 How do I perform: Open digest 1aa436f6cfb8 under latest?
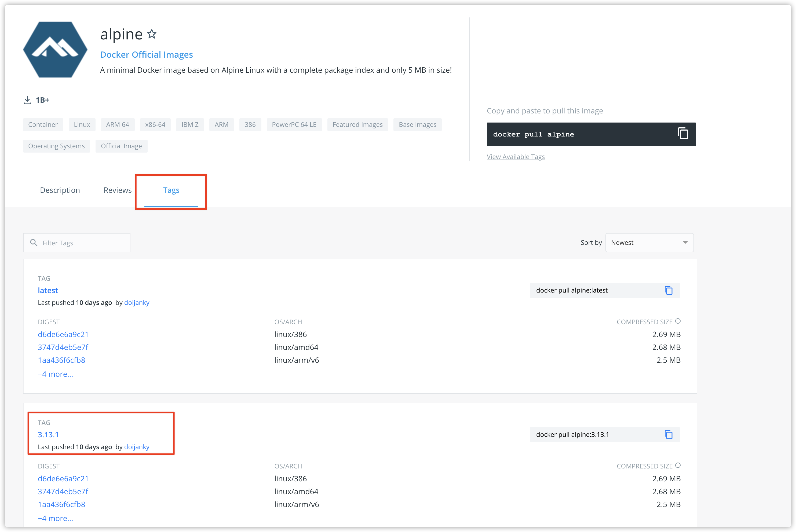pyautogui.click(x=61, y=360)
